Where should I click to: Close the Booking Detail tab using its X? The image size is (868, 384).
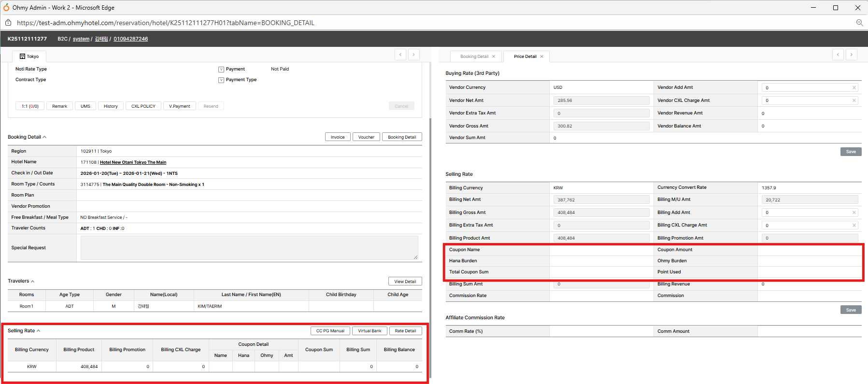click(x=494, y=57)
